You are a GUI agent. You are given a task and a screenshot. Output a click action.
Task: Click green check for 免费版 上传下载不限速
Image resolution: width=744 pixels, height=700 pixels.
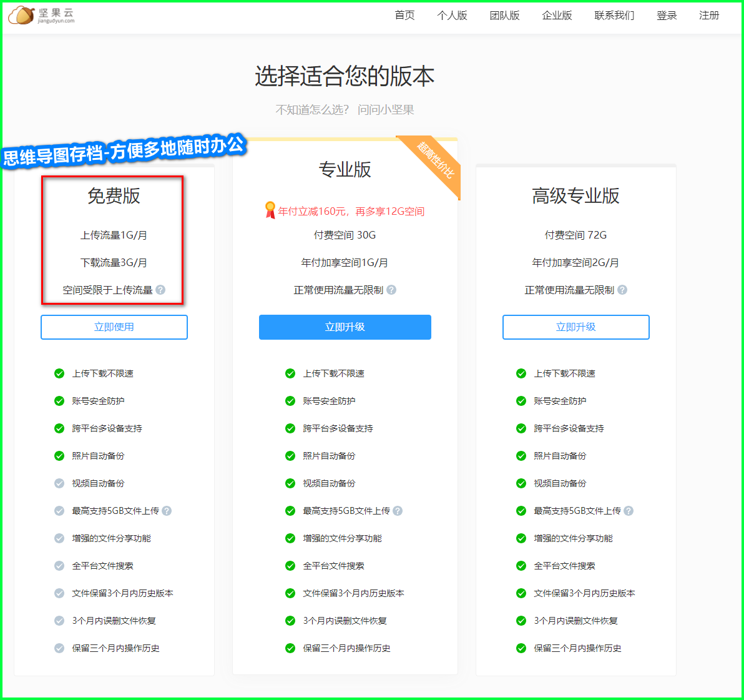coord(59,373)
